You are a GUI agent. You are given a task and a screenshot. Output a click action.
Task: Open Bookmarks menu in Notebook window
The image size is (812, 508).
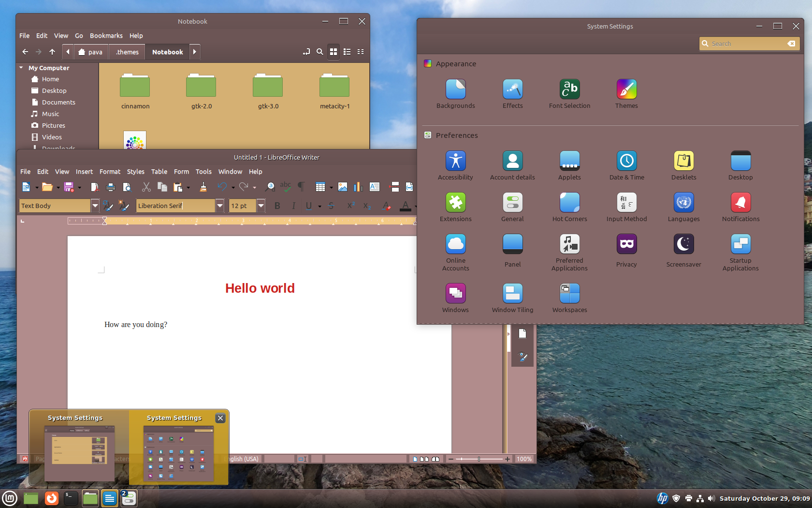(106, 36)
